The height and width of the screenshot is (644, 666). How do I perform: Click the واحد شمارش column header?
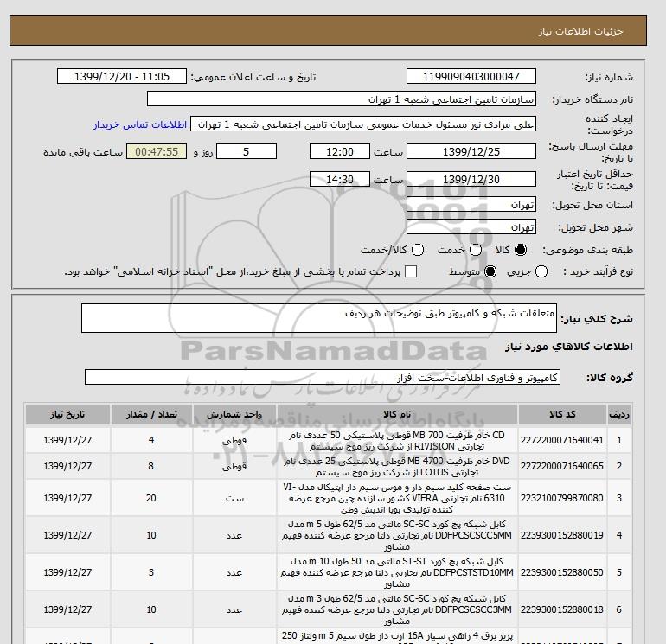(x=234, y=414)
